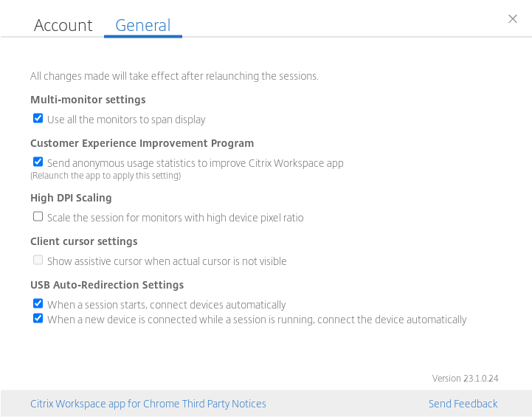Click the USB Auto-Redirection Settings heading

point(107,285)
